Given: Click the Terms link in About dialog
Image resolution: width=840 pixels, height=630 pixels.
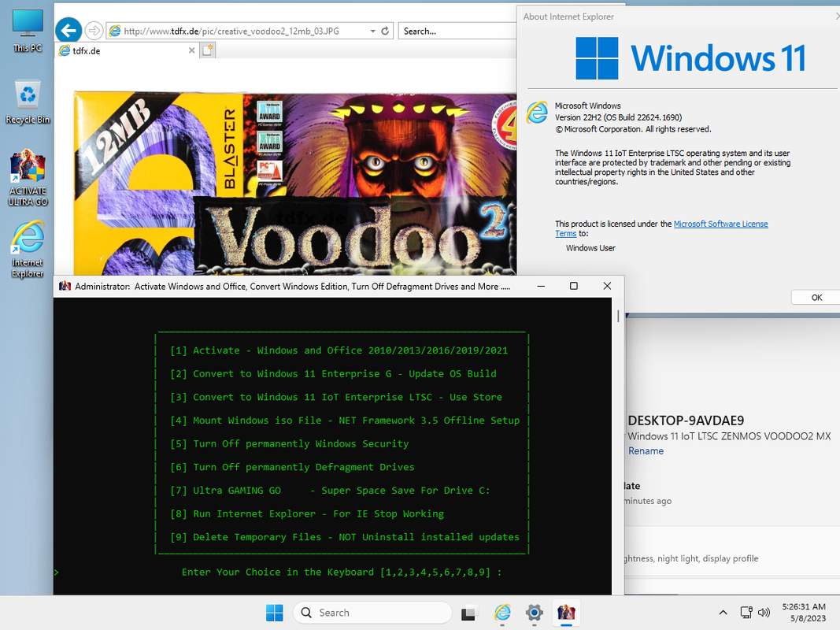Looking at the screenshot, I should click(x=565, y=234).
